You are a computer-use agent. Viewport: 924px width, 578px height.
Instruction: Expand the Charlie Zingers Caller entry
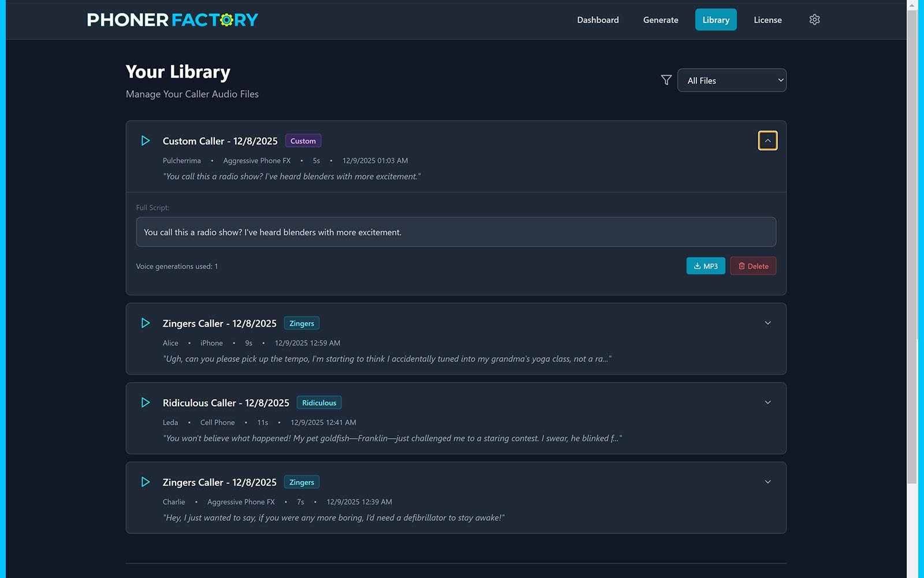[x=767, y=482]
